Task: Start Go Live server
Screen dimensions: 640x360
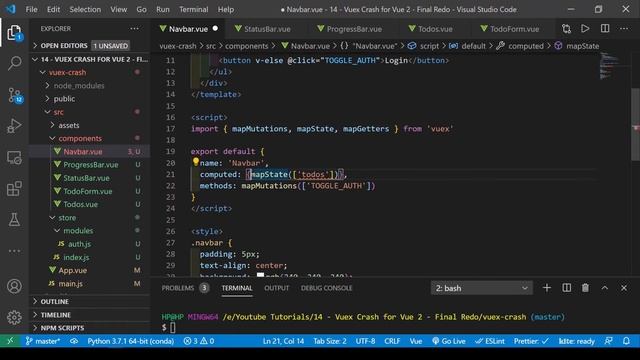Action: click(449, 341)
